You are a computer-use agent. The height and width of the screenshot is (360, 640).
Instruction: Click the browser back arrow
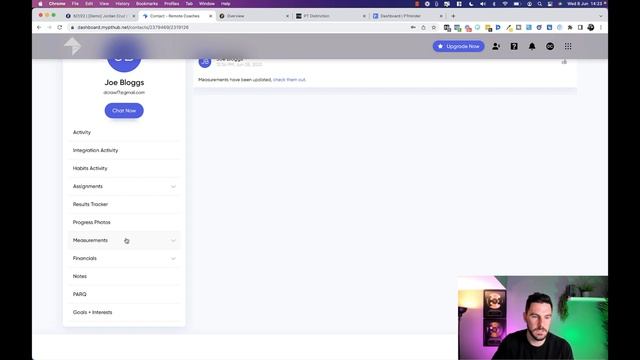click(x=39, y=27)
